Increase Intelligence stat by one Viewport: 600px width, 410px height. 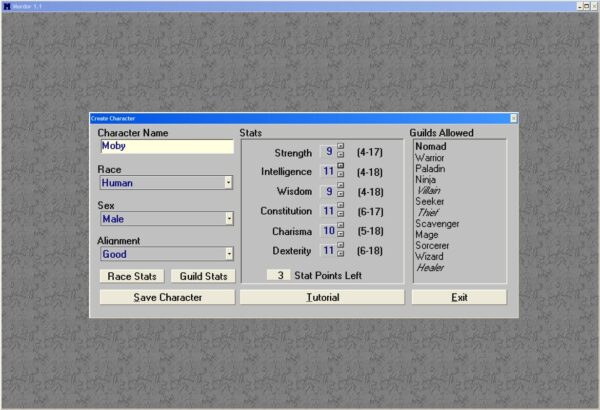(x=341, y=167)
